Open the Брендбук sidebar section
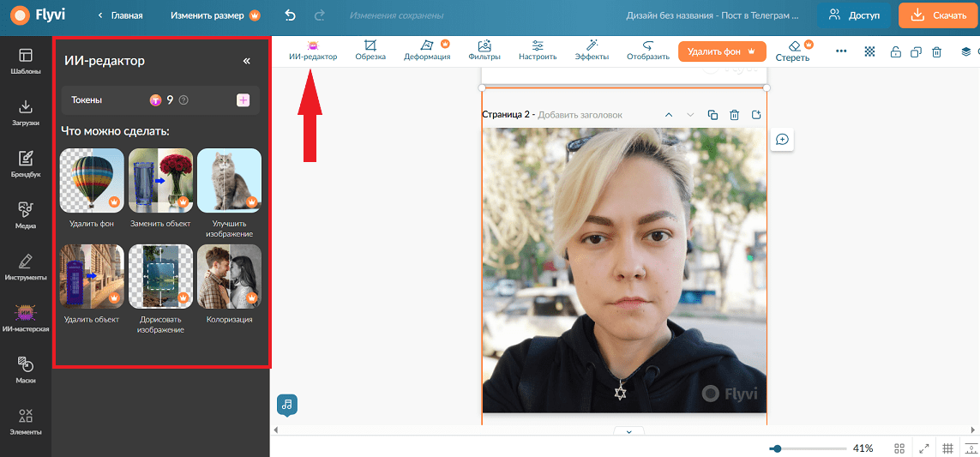The width and height of the screenshot is (980, 457). [x=26, y=164]
